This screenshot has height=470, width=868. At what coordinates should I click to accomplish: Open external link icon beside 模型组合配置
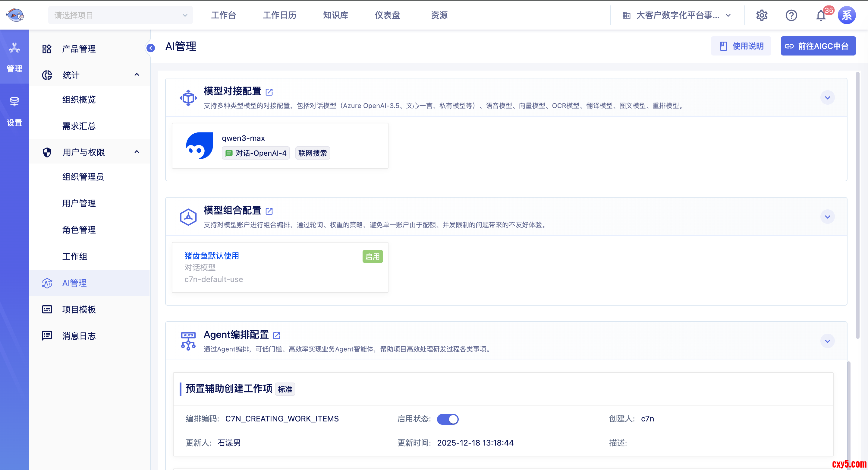click(x=269, y=211)
